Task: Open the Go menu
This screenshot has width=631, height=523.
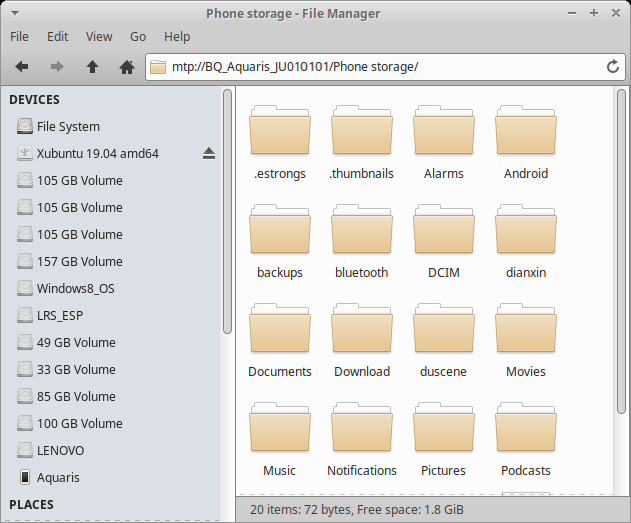Action: point(138,36)
